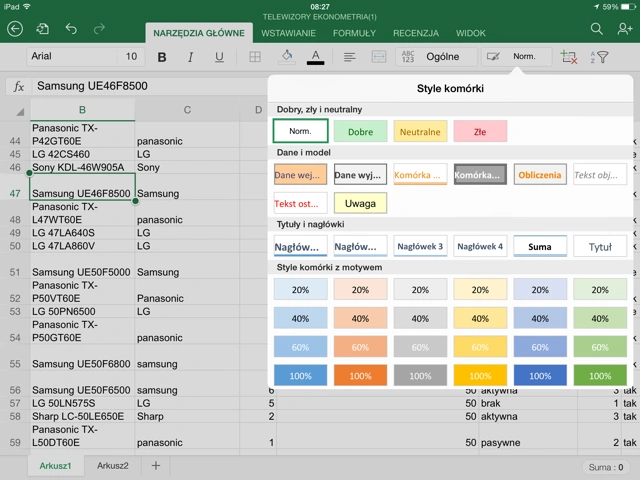Select cell Samsung UE46F8500 in row 47
Screen dimensions: 640x480
coord(82,187)
